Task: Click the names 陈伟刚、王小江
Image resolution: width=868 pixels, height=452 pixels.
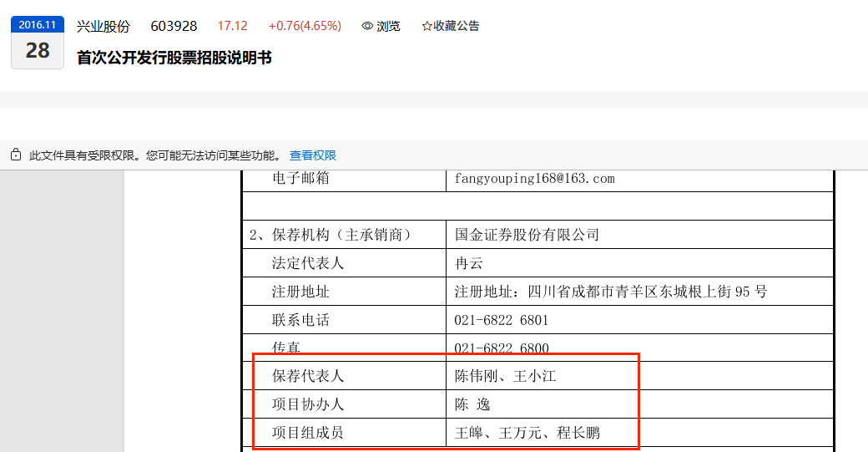Action: [x=506, y=376]
